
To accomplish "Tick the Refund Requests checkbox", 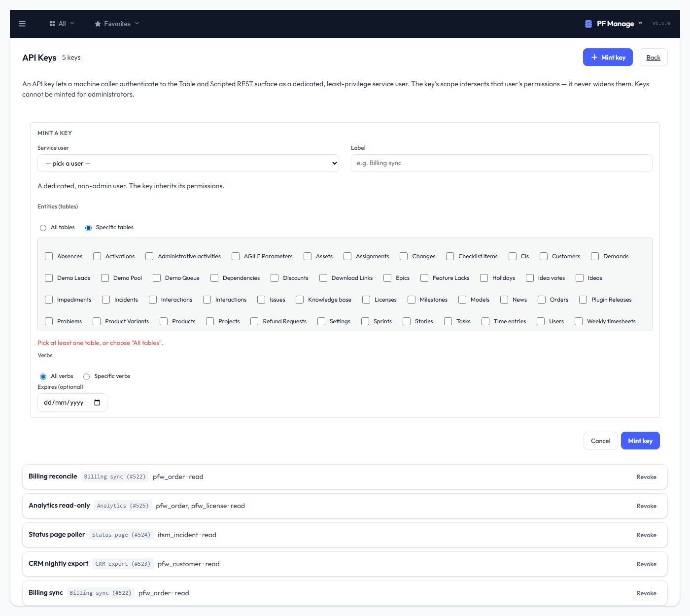I will coord(254,321).
